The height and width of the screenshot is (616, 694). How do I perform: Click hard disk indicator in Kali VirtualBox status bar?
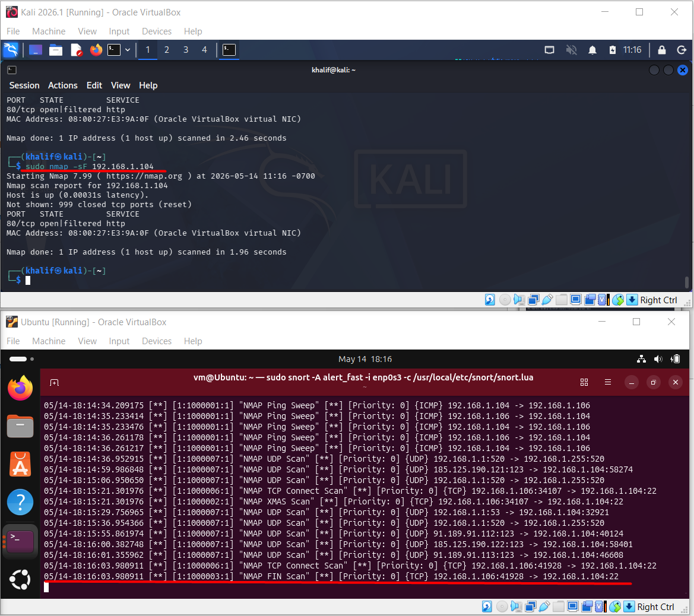tap(490, 300)
